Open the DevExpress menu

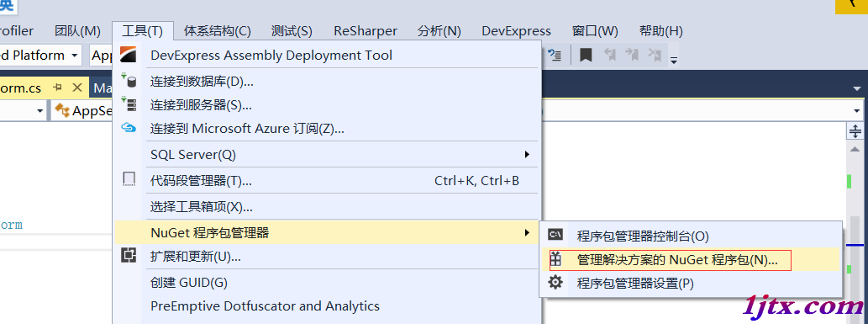click(x=517, y=31)
